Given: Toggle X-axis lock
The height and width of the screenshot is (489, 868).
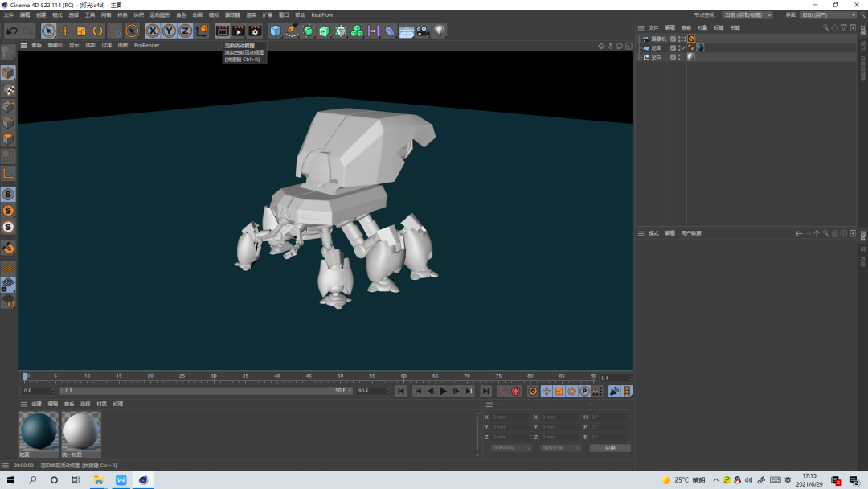Looking at the screenshot, I should pos(153,31).
